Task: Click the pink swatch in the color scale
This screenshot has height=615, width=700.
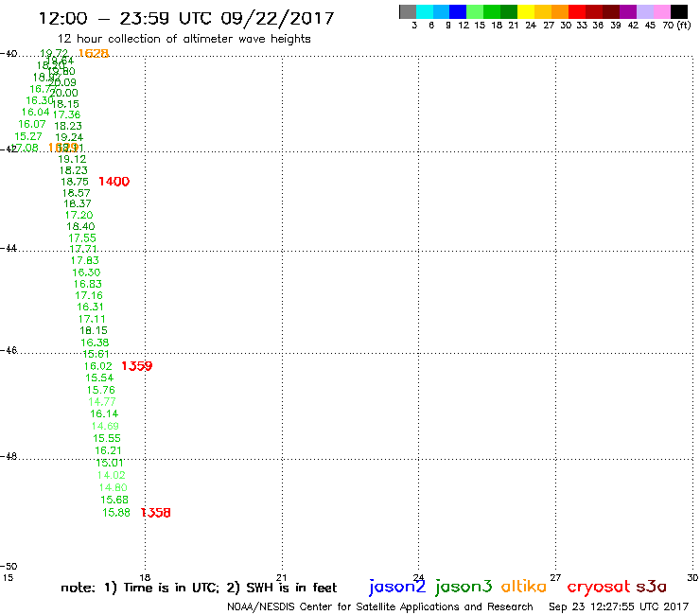Action: tap(661, 11)
